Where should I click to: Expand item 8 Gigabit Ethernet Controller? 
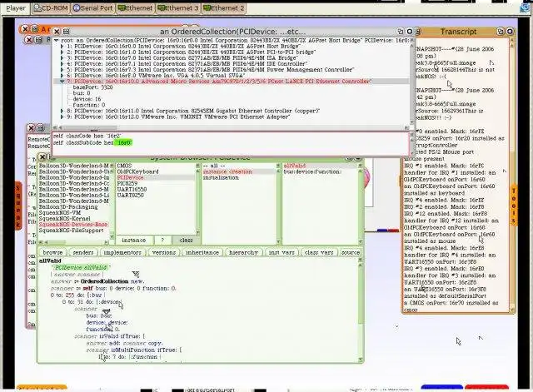(62, 111)
